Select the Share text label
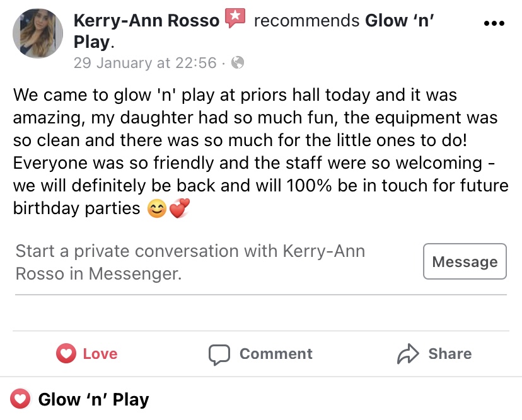 coord(449,354)
